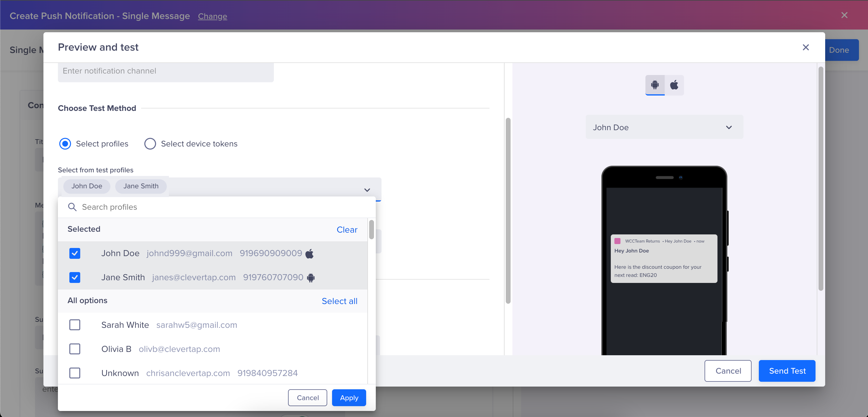The image size is (868, 417).
Task: Expand the John Doe preview dropdown
Action: 731,127
